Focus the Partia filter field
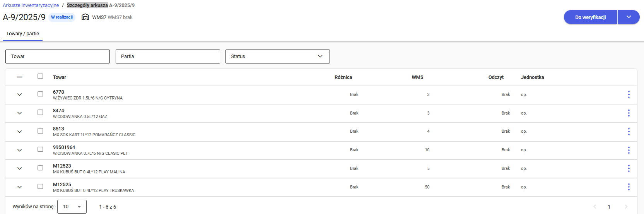 coord(167,56)
